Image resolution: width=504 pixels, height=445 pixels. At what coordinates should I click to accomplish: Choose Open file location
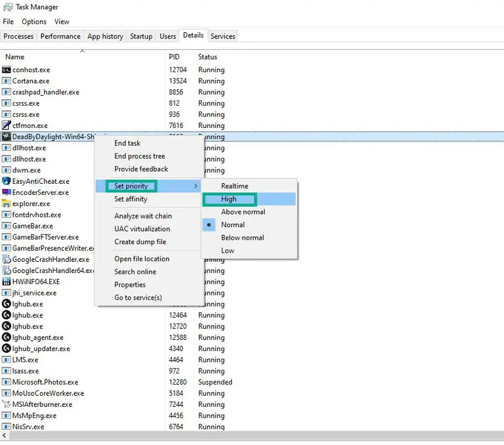click(149, 259)
